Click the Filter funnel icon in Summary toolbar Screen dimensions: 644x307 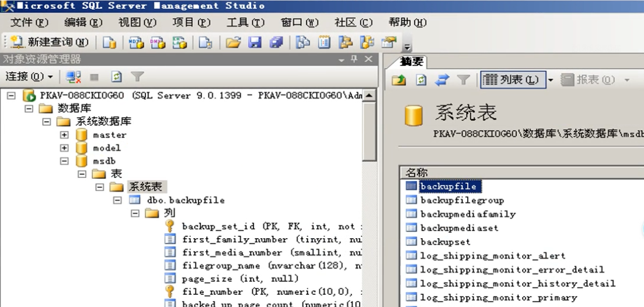coord(463,79)
